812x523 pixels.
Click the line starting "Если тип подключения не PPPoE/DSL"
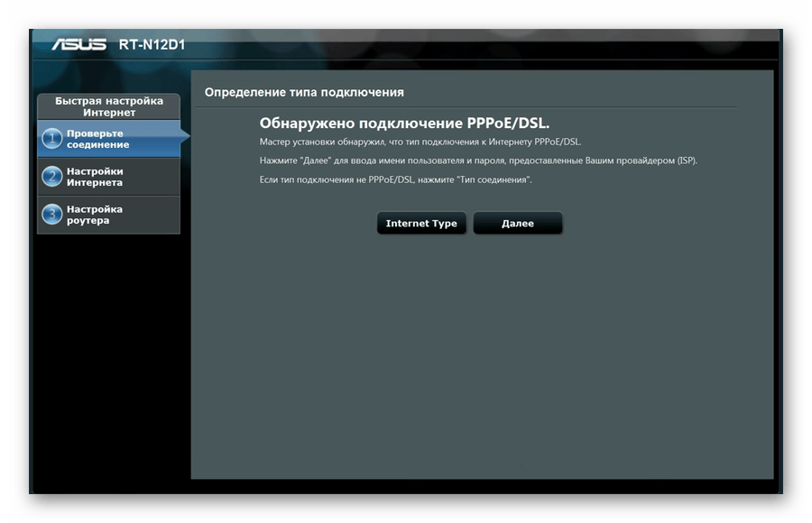395,179
